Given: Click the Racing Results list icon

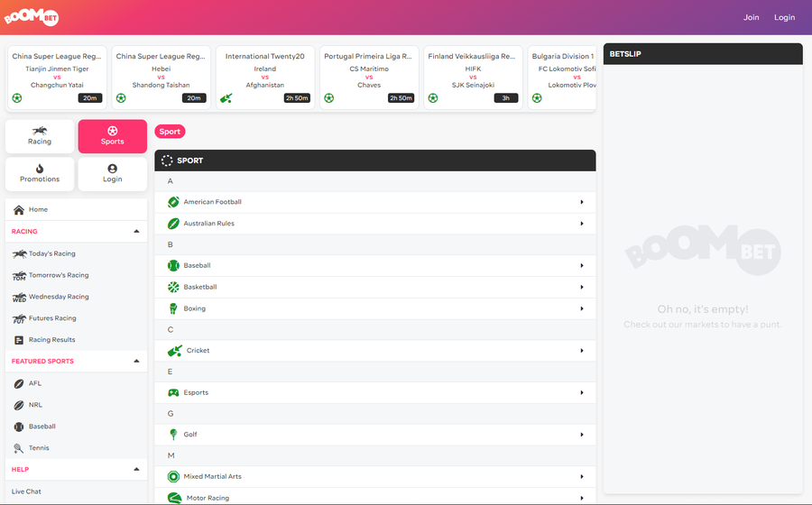Looking at the screenshot, I should coord(19,340).
